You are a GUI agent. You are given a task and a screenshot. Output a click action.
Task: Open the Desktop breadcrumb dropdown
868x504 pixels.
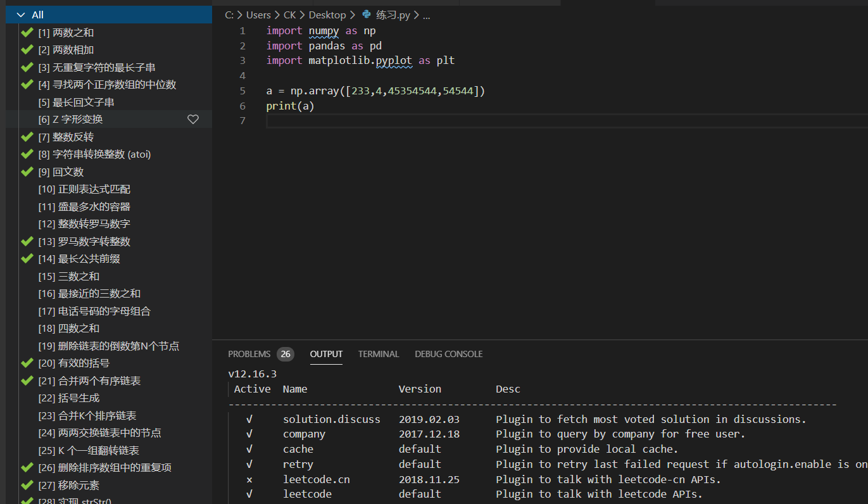[x=327, y=15]
